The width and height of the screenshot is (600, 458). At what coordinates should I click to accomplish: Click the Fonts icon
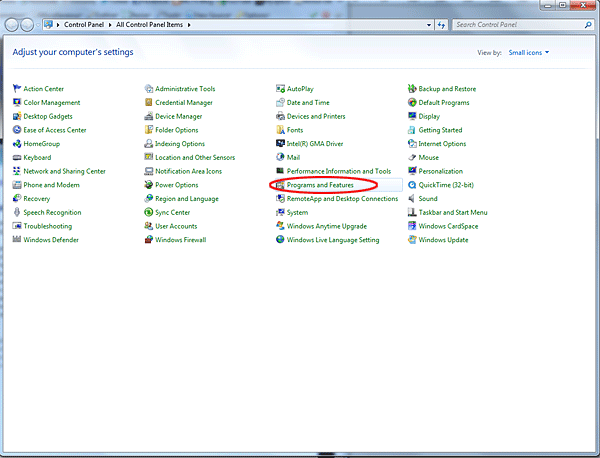pyautogui.click(x=280, y=130)
